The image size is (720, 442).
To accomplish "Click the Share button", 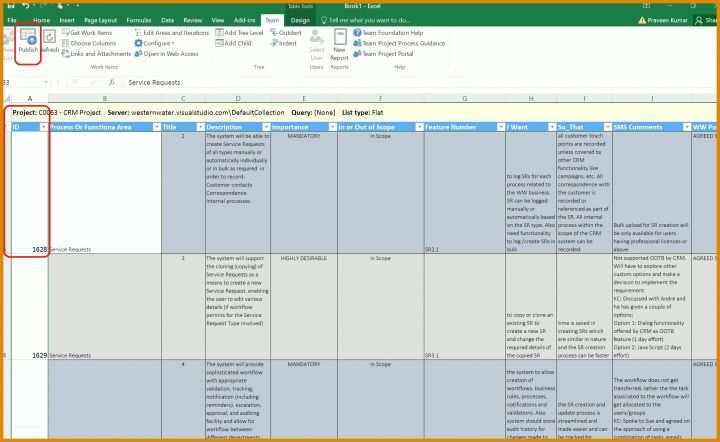I will tap(706, 20).
